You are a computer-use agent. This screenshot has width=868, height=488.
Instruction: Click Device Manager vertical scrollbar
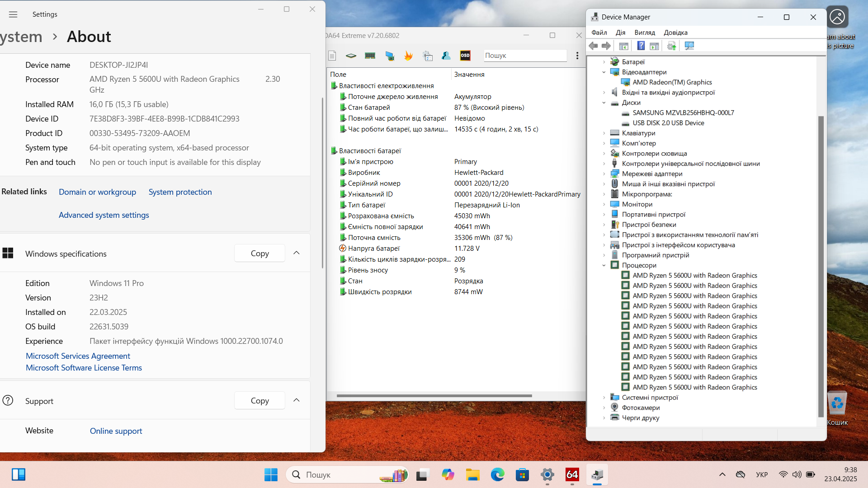(821, 267)
